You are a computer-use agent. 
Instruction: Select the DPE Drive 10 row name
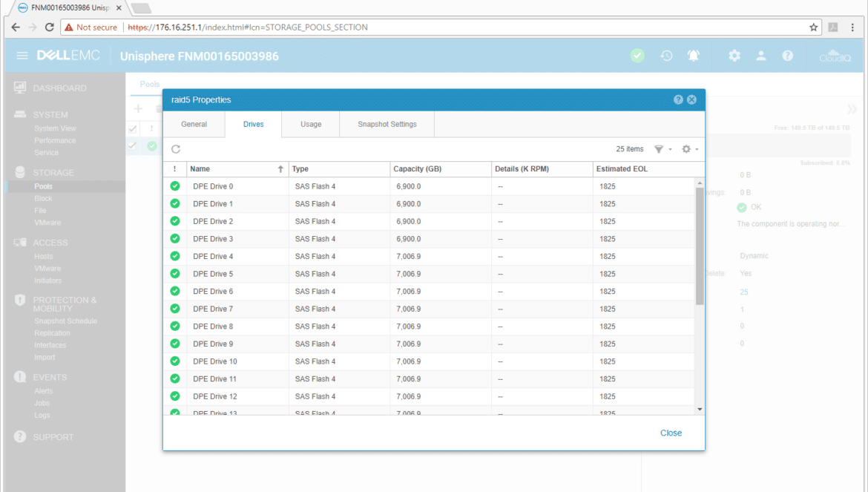[x=215, y=361]
